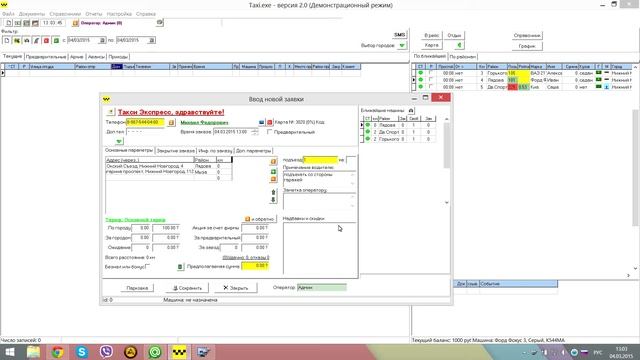Switch to the По районам tab

pyautogui.click(x=463, y=57)
